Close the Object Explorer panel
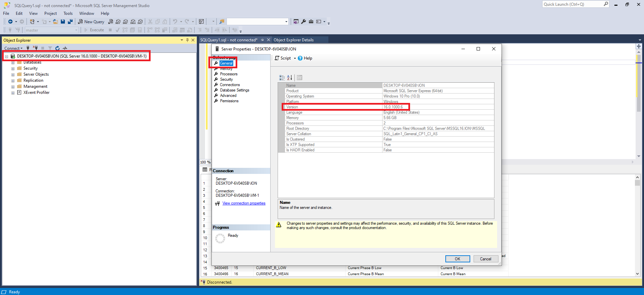Screen dimensions: 644x295 [x=193, y=40]
